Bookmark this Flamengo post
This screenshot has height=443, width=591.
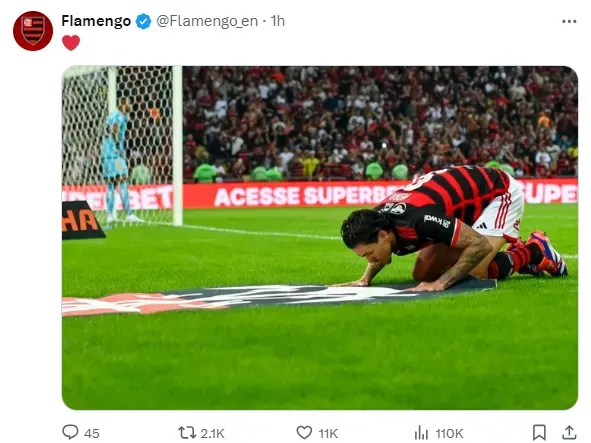(x=539, y=432)
